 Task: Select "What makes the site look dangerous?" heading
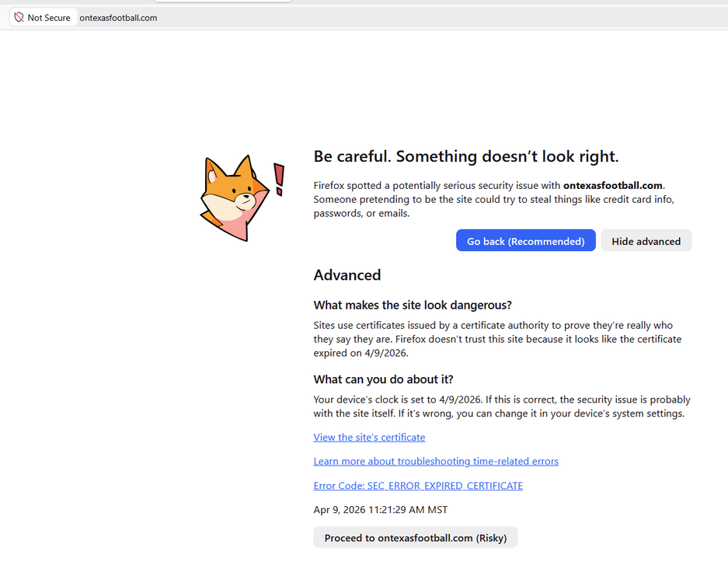click(413, 305)
